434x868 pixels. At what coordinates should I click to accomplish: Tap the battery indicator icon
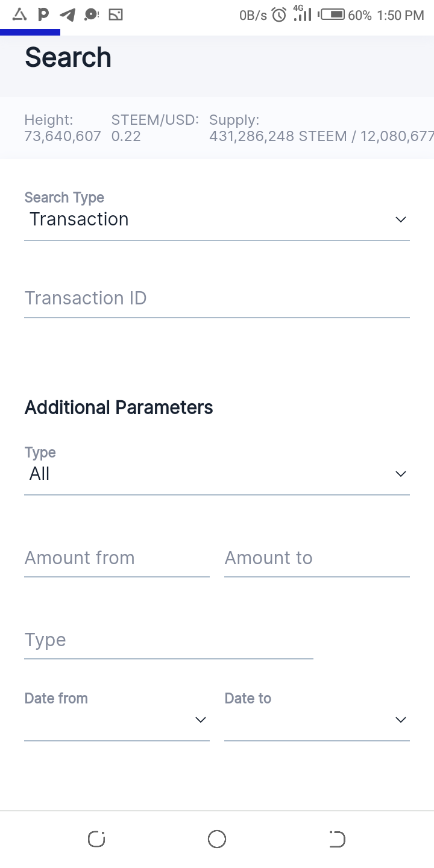332,15
